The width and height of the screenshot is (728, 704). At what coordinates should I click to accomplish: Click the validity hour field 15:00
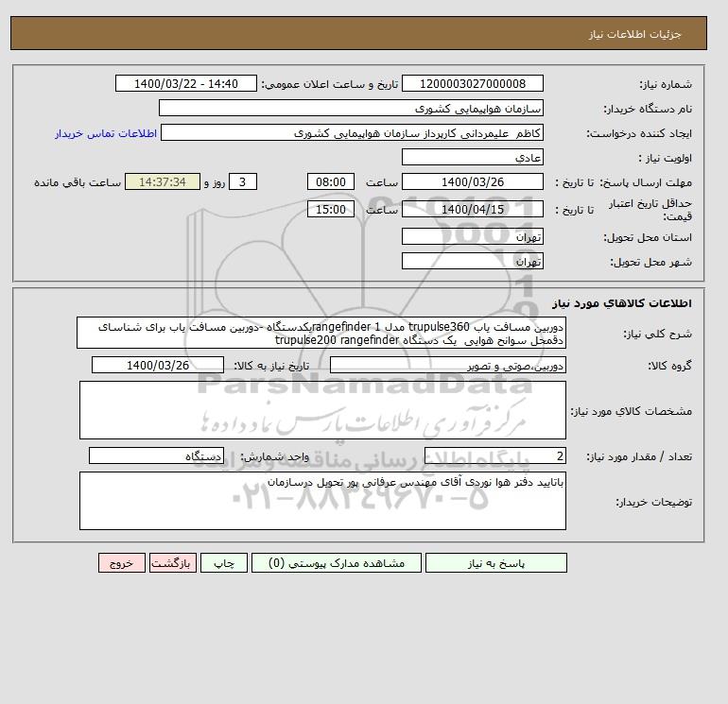(331, 209)
